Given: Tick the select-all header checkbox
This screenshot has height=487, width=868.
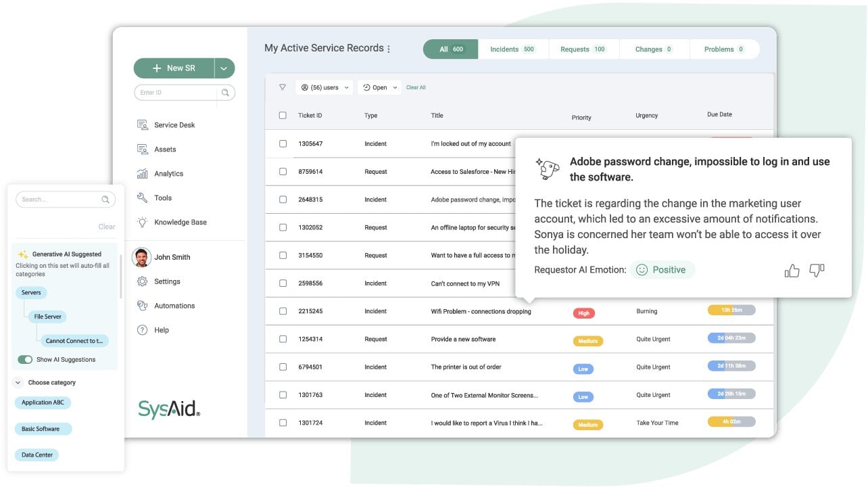Looking at the screenshot, I should pyautogui.click(x=283, y=116).
